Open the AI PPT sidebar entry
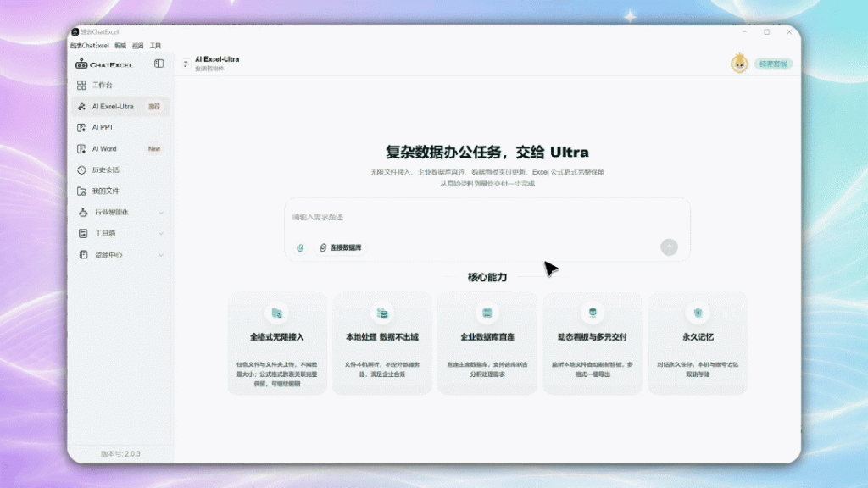This screenshot has height=488, width=868. pos(120,127)
